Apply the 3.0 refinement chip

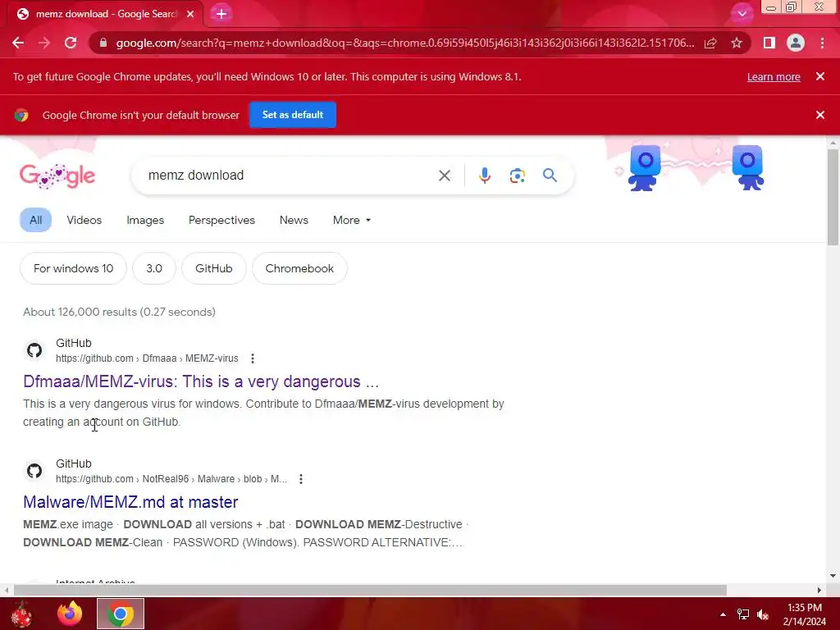click(153, 268)
